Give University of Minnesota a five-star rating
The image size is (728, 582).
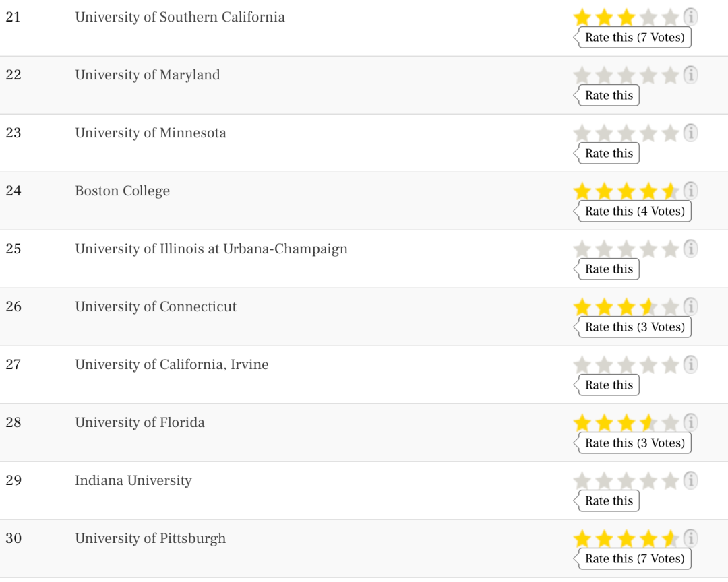point(670,133)
